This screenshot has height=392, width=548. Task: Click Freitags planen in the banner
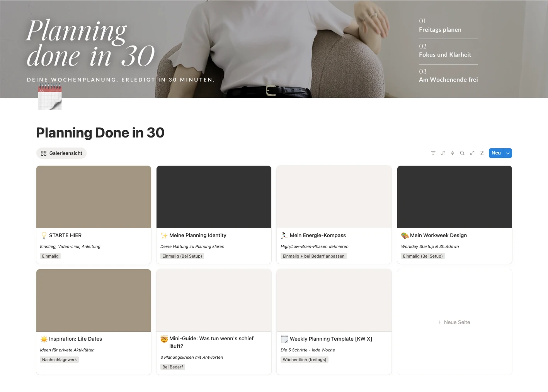(440, 30)
